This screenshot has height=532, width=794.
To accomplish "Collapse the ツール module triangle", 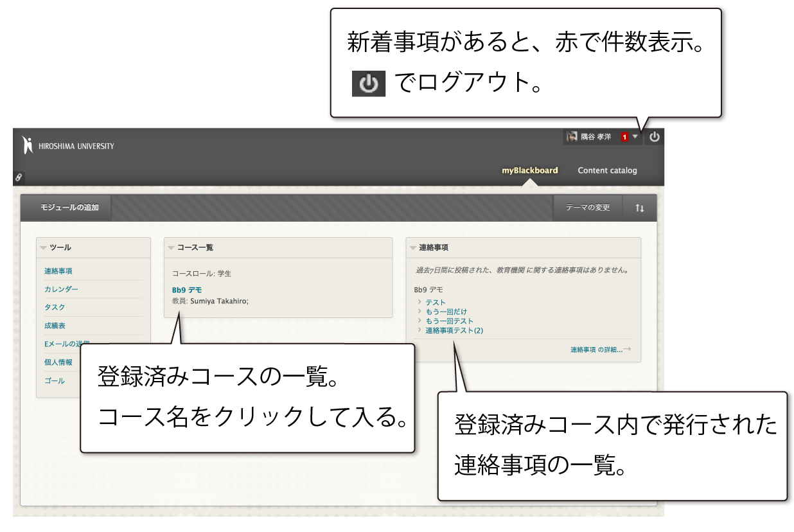I will click(x=44, y=248).
